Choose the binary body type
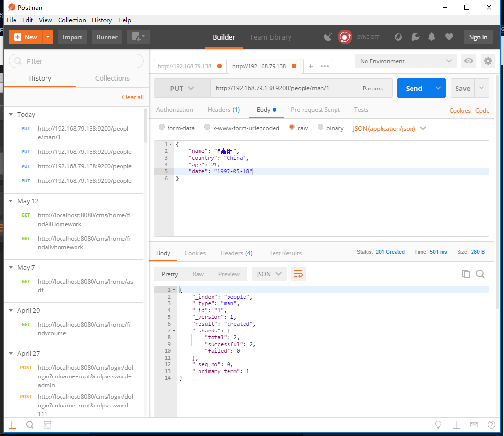Viewport: 504px width, 436px height. click(321, 128)
